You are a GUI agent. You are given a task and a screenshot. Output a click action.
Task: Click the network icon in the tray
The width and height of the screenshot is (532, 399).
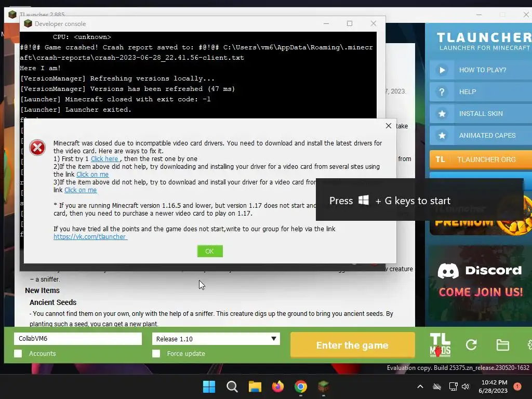(453, 387)
